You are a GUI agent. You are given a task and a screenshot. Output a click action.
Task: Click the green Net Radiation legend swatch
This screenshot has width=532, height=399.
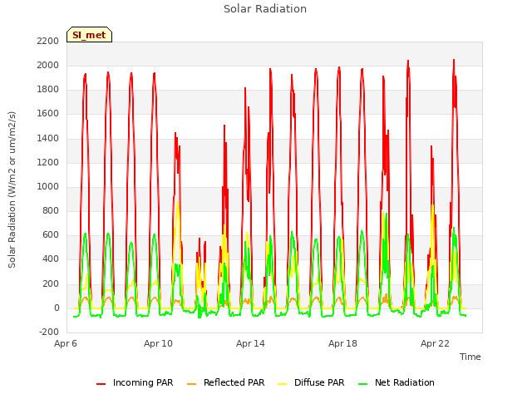(363, 384)
